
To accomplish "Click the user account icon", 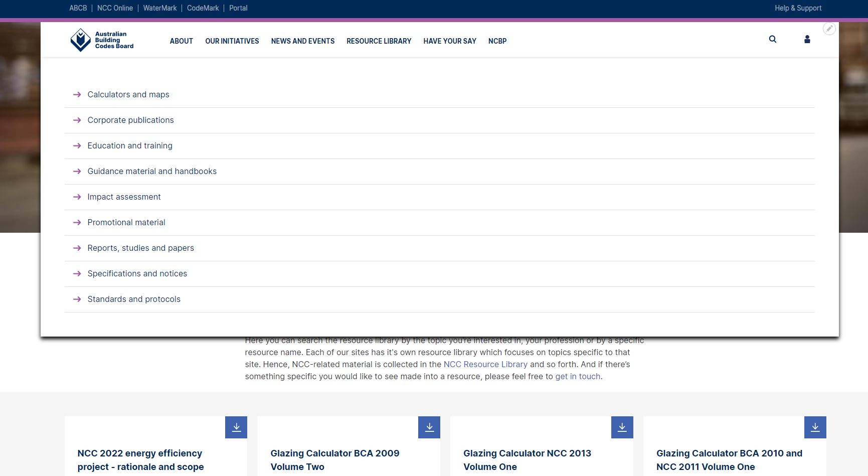I will (x=807, y=39).
